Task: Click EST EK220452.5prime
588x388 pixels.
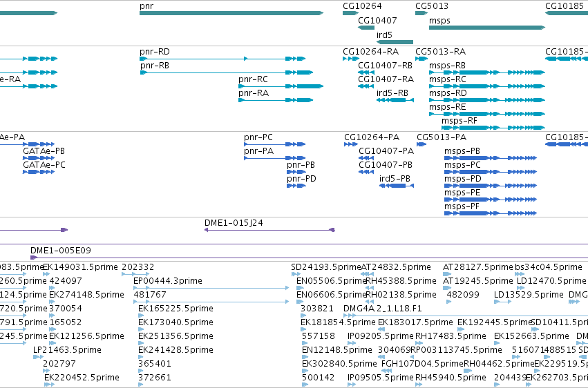Action: pyautogui.click(x=49, y=385)
